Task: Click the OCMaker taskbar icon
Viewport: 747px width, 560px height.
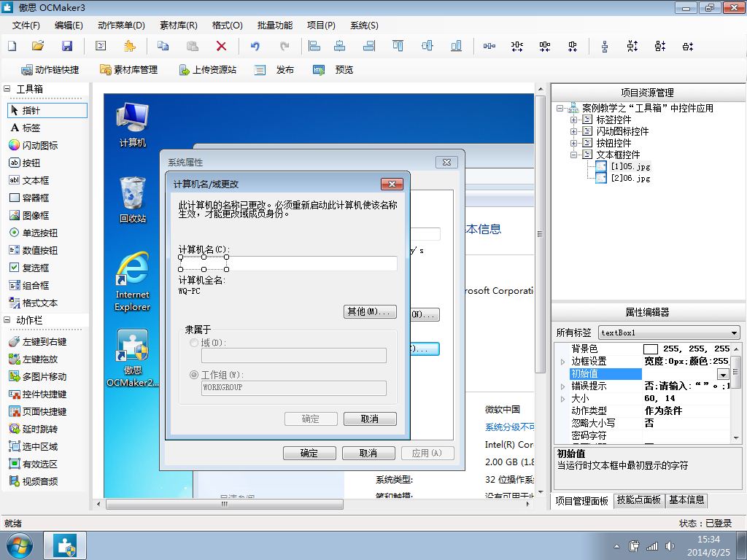Action: pos(65,545)
